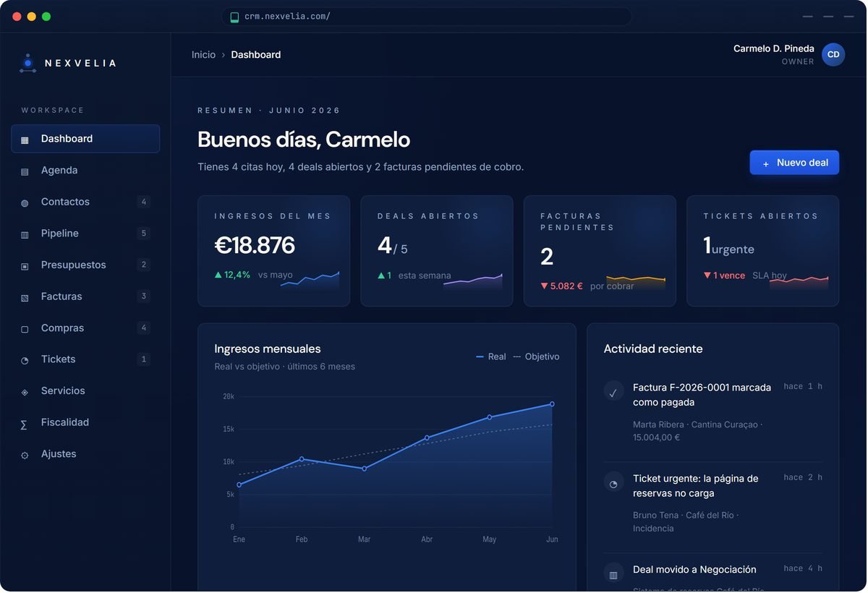Go to Compras section
Screen dimensions: 868x593
coord(85,328)
